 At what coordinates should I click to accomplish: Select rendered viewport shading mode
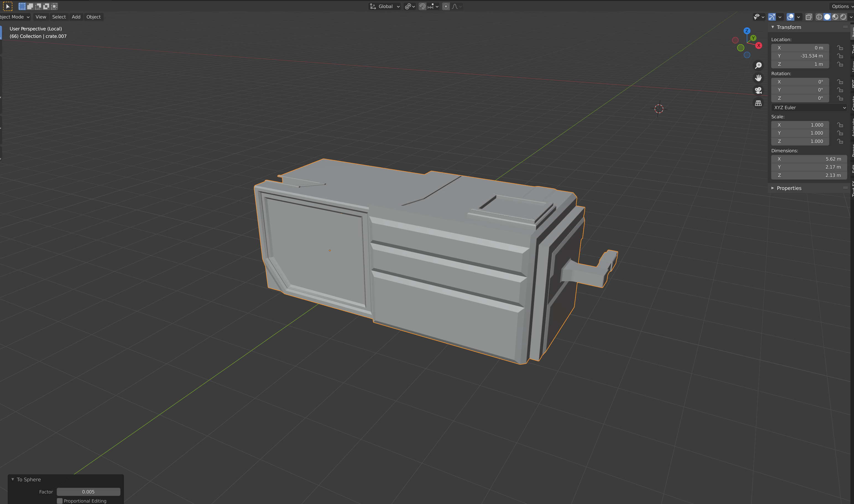point(843,17)
